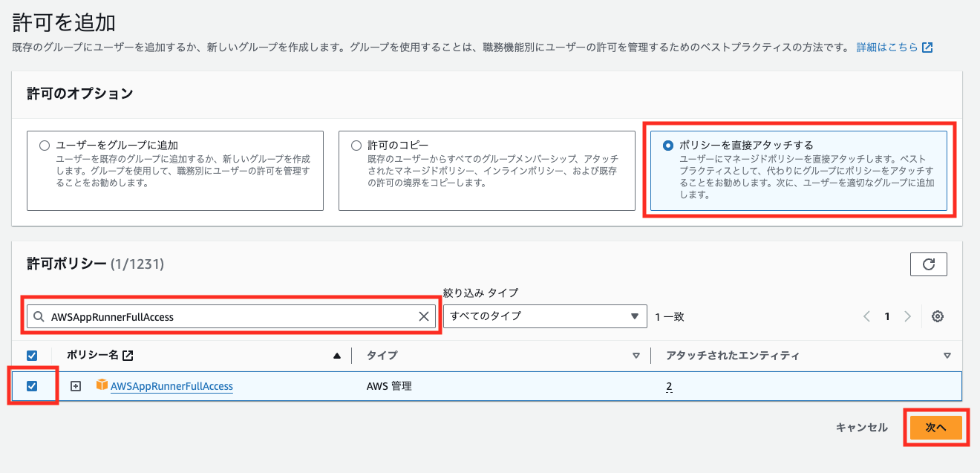Open the AWSAppRunnerFullAccess policy link
Viewport: 980px width, 473px height.
click(171, 386)
